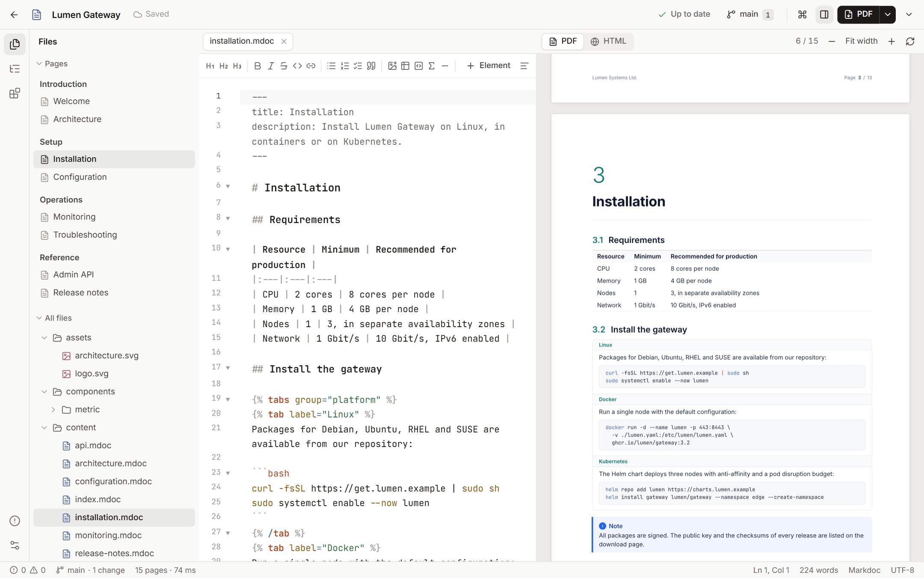The width and height of the screenshot is (924, 578).
Task: Open the components panel icon in sidebar
Action: pyautogui.click(x=15, y=93)
